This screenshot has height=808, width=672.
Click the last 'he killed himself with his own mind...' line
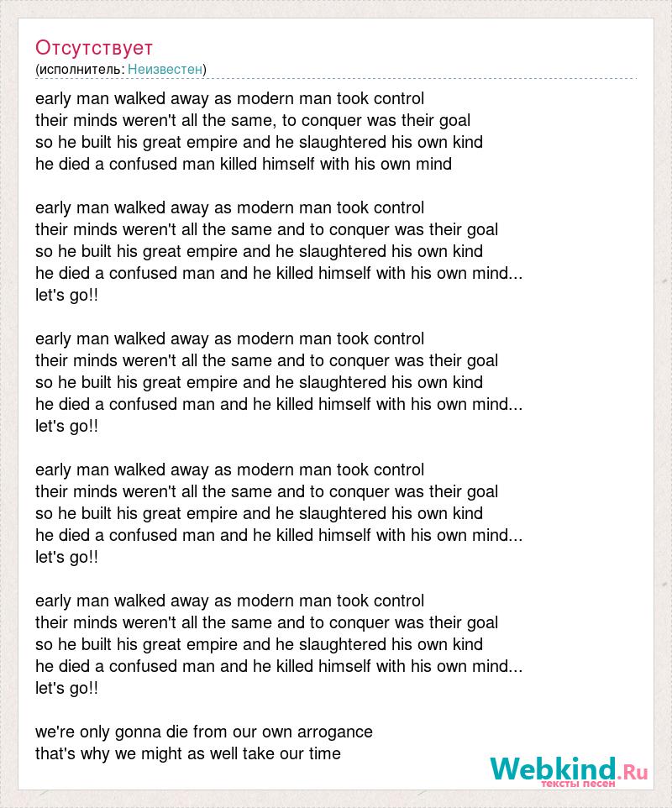coord(279,666)
